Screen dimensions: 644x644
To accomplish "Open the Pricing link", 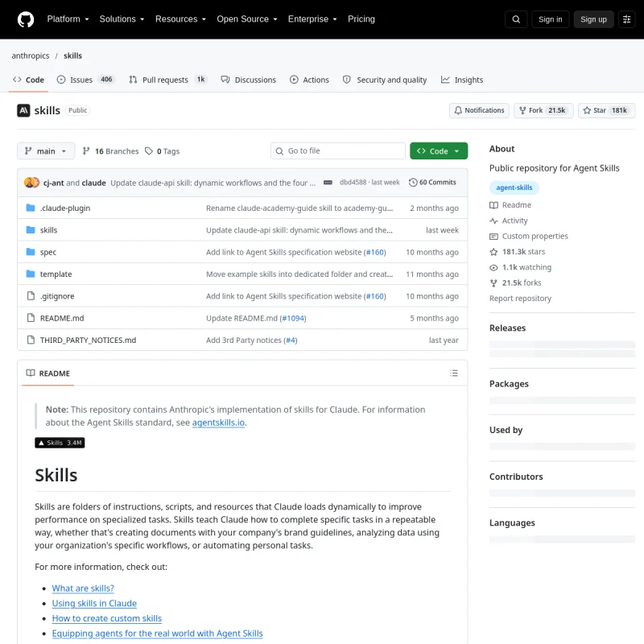I will [x=361, y=19].
